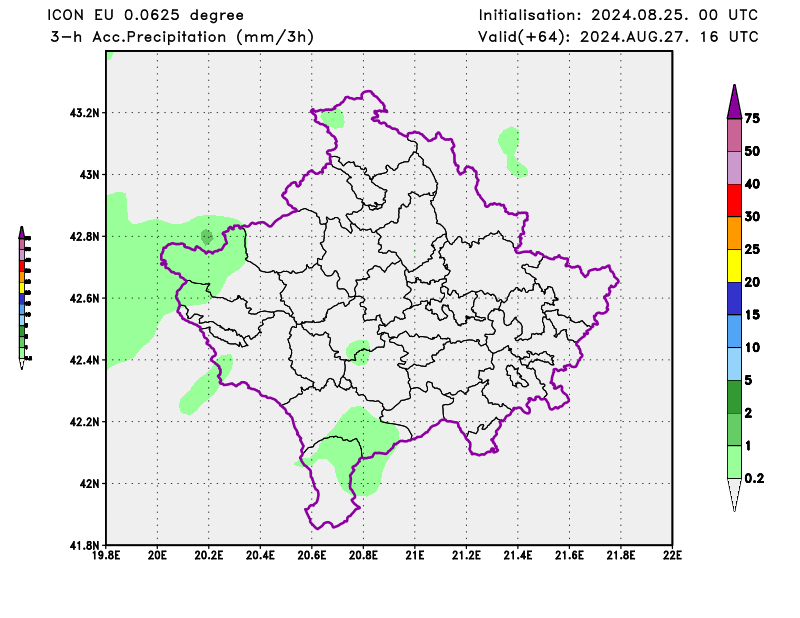Click the 22E longitude label
This screenshot has width=800, height=618.
coord(672,555)
